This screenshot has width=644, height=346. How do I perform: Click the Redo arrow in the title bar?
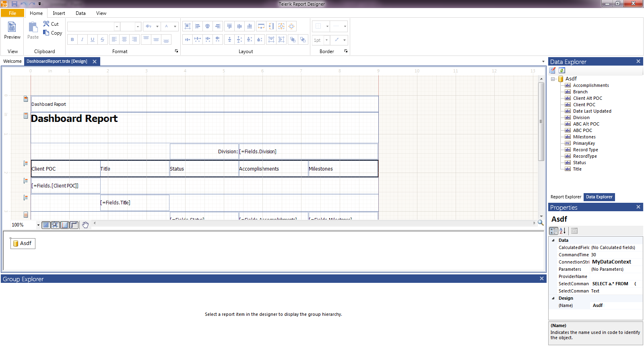32,4
